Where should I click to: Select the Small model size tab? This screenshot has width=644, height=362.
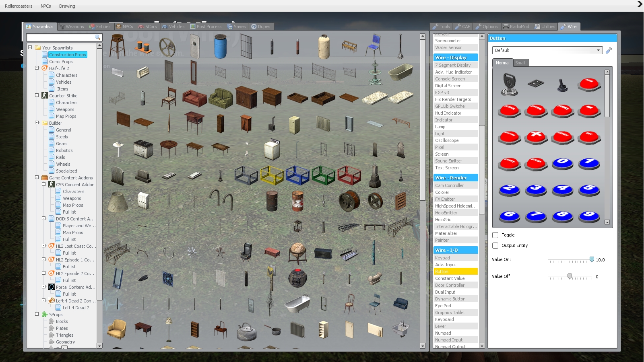coord(520,63)
